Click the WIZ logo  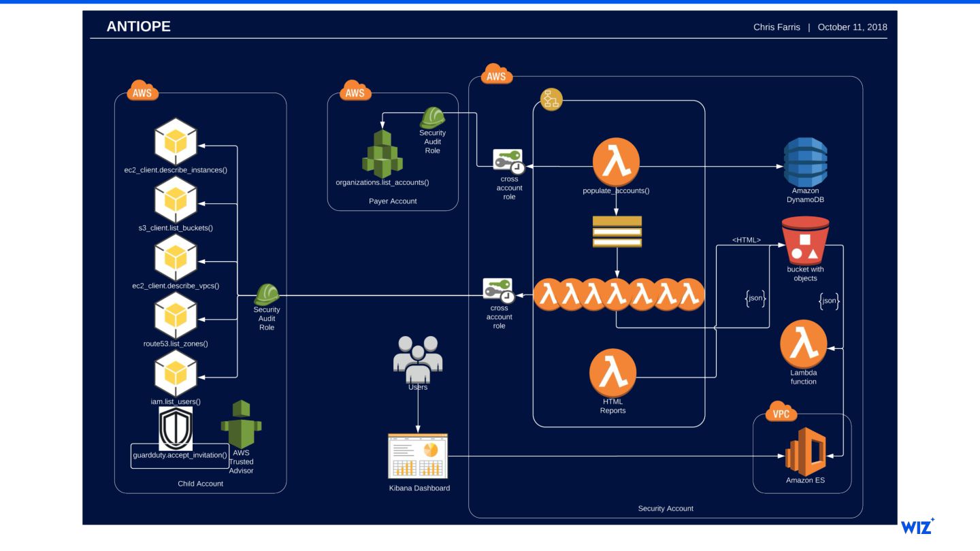pyautogui.click(x=917, y=527)
